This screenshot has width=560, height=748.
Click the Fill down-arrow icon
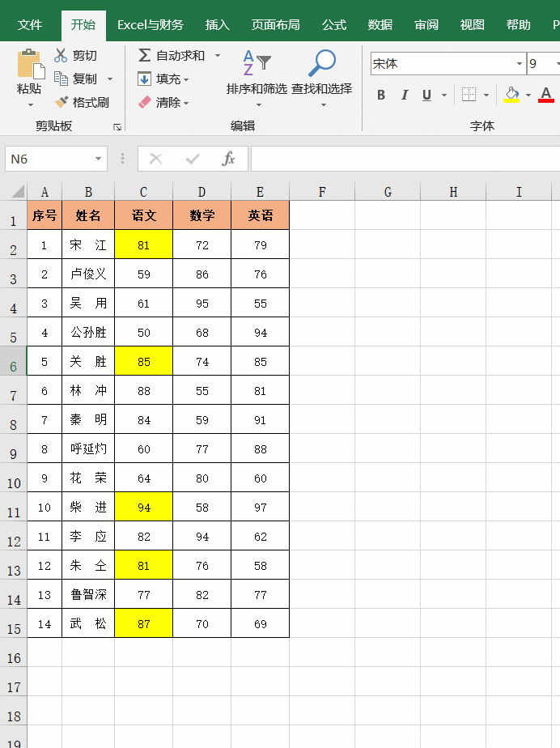144,79
